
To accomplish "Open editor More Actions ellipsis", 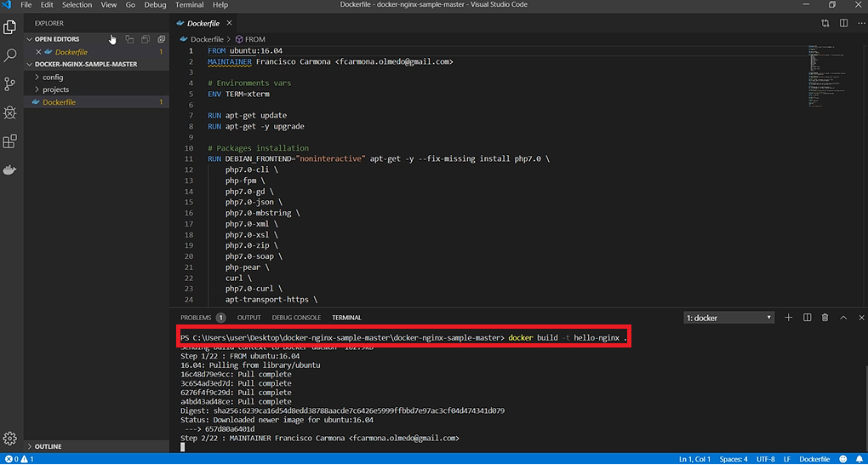I will [861, 23].
